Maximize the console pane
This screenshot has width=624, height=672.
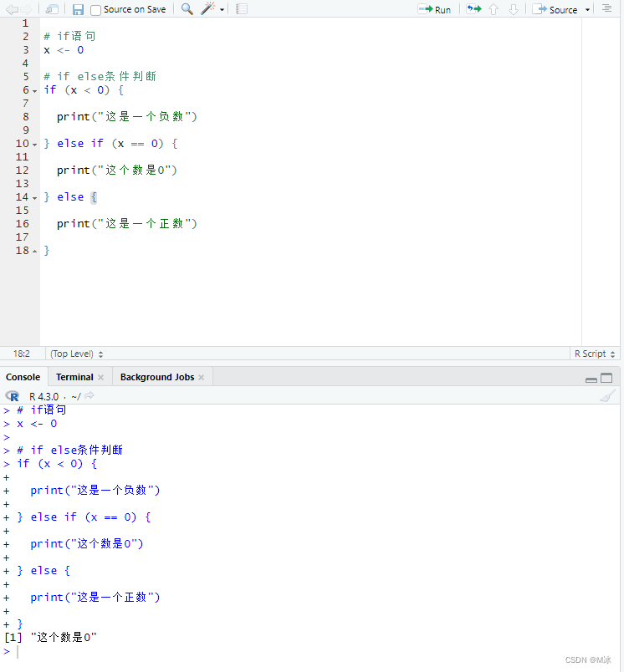(x=606, y=378)
